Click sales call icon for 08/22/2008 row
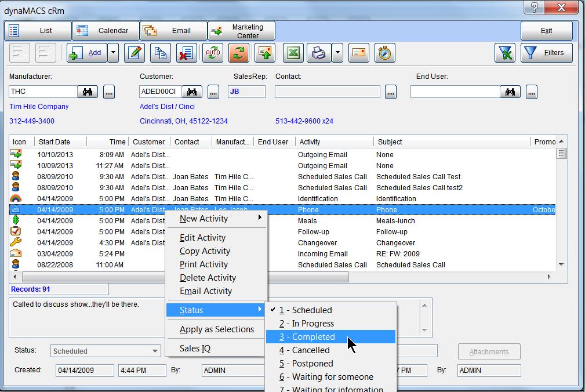Screen dimensions: 585x392 (x=16, y=264)
